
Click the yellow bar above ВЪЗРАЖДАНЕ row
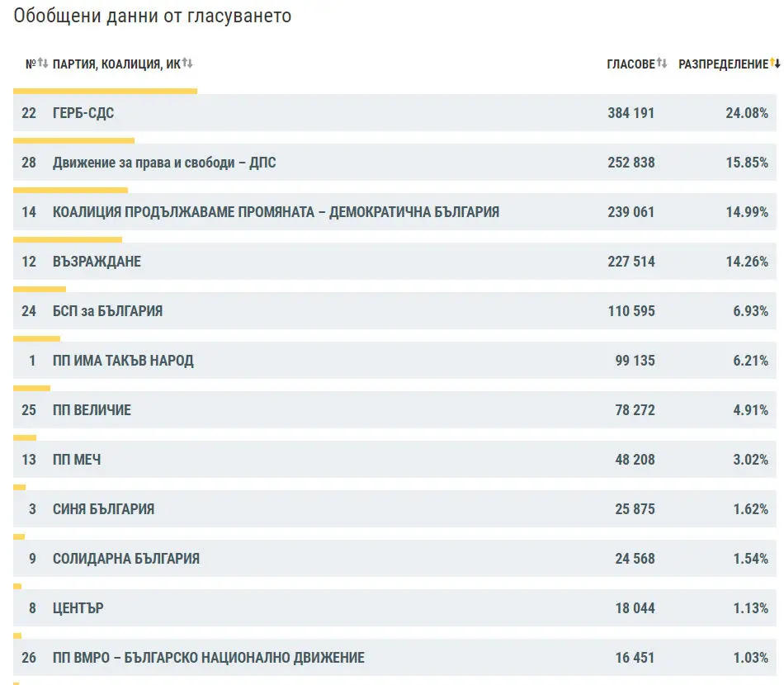pyautogui.click(x=68, y=239)
